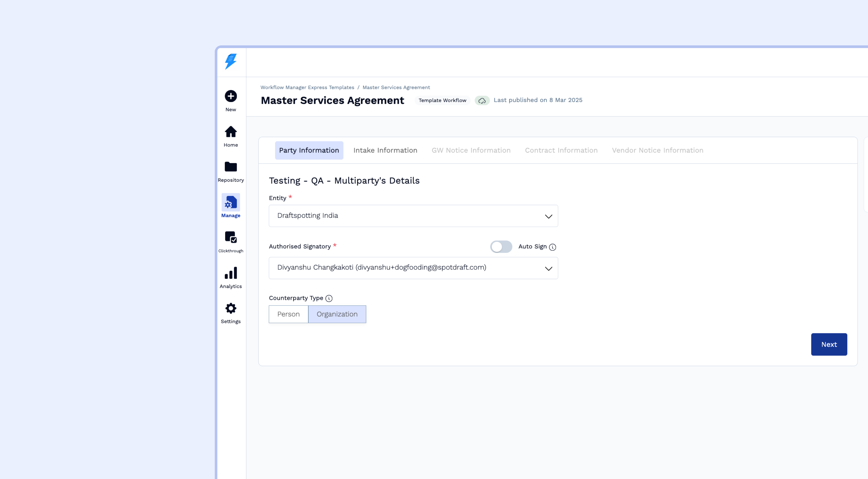
Task: Open Settings gear in sidebar
Action: tap(231, 308)
